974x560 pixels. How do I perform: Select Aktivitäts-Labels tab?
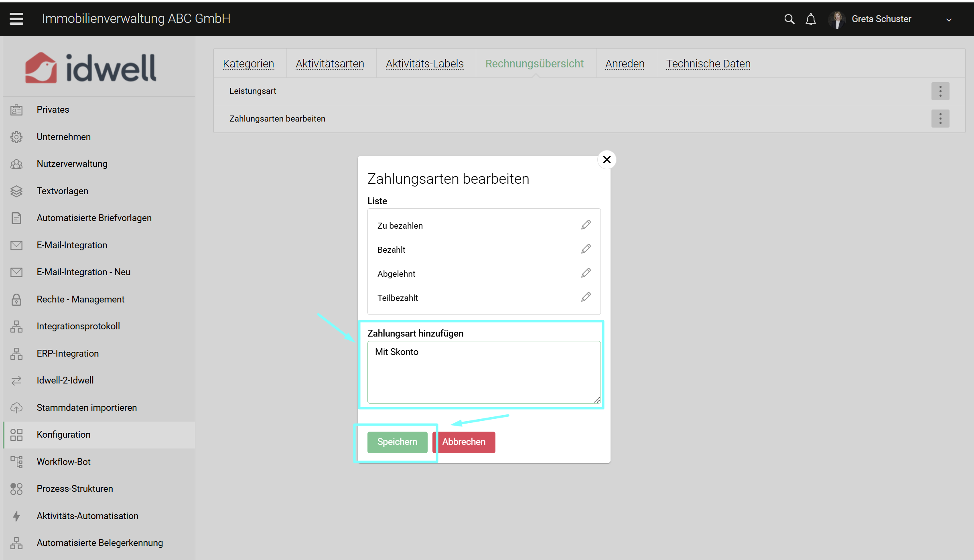tap(424, 64)
